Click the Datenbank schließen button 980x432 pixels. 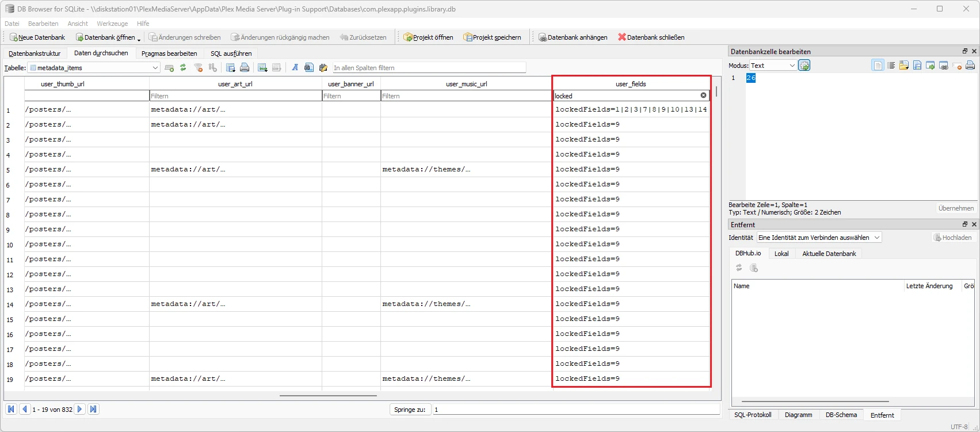coord(651,37)
